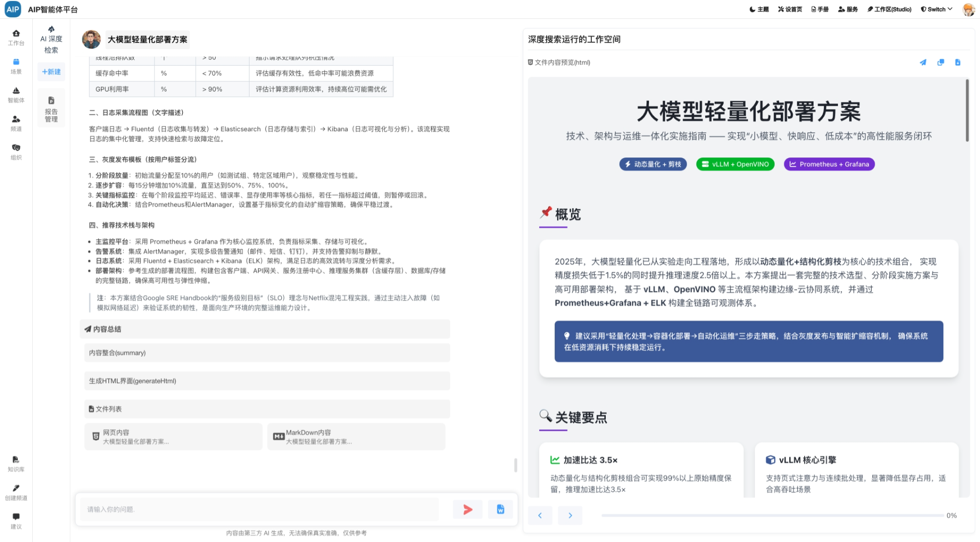Viewport: 980px width, 542px height.
Task: Click the preview progress slider bar
Action: tap(772, 516)
